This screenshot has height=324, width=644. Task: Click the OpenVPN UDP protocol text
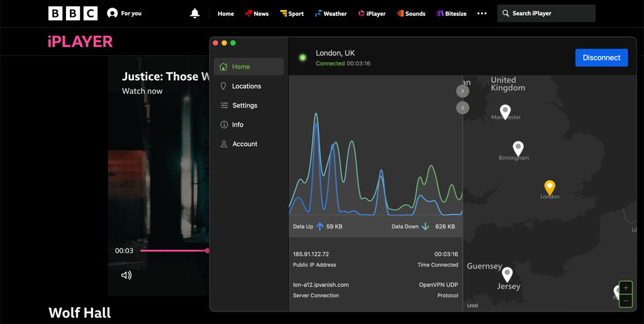[x=438, y=285]
